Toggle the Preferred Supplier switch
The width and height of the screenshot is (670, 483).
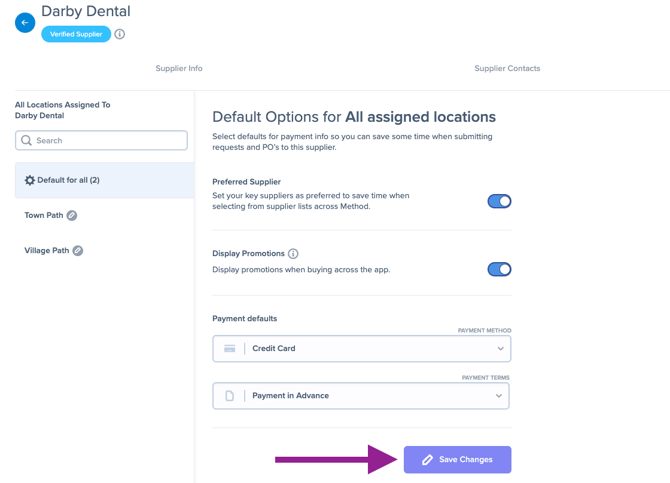499,201
